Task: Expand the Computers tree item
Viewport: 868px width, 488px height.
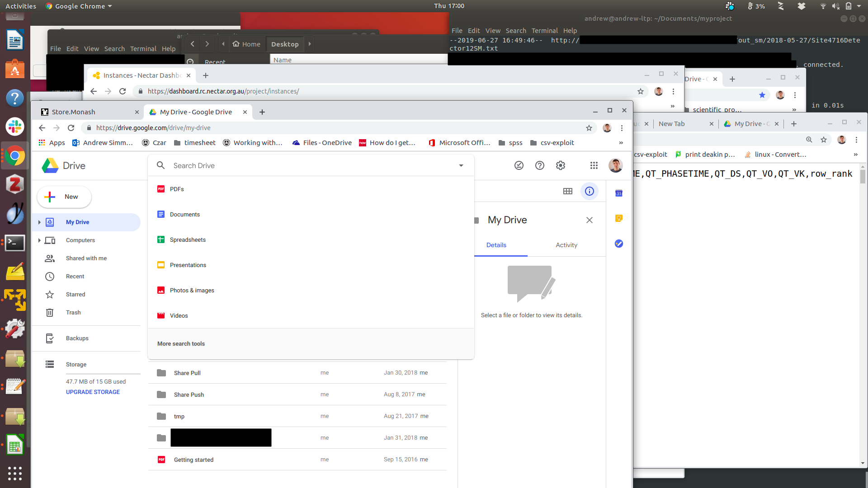Action: 39,240
